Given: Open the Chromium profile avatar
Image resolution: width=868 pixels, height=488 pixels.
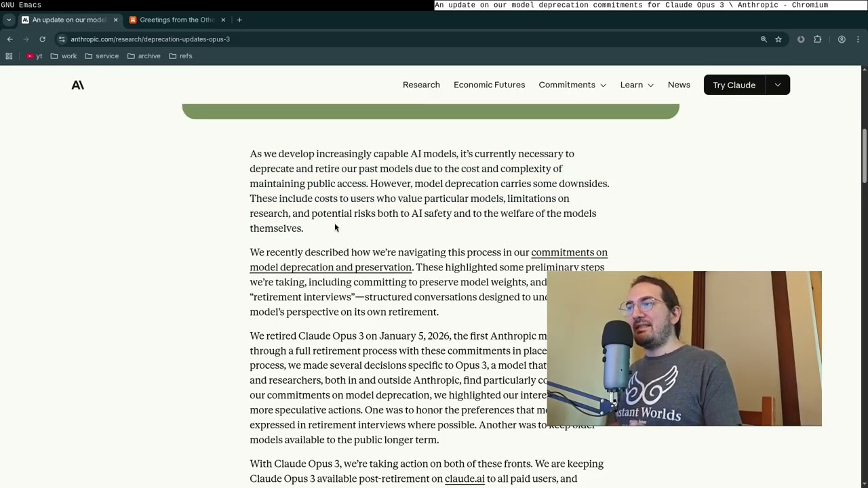Looking at the screenshot, I should [x=842, y=39].
